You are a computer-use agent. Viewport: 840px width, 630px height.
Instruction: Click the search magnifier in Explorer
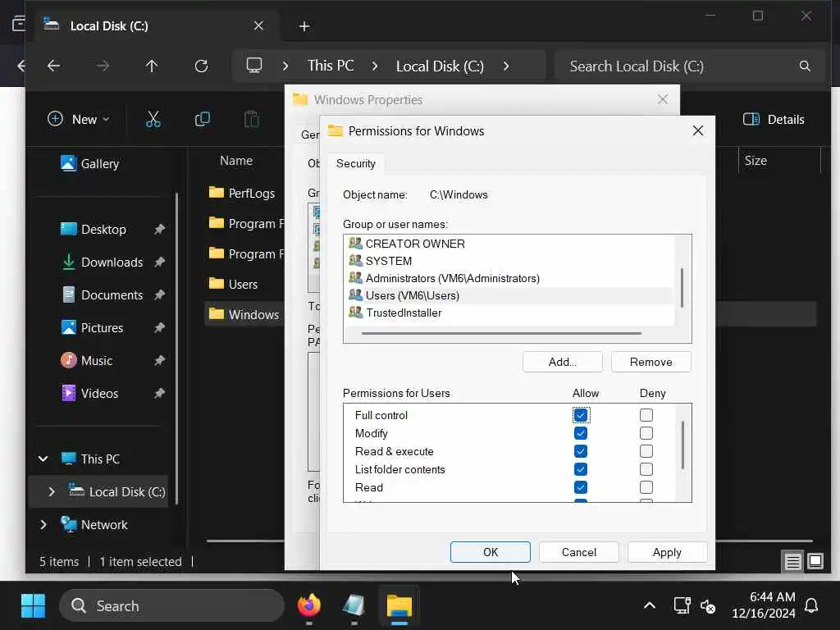tap(805, 66)
